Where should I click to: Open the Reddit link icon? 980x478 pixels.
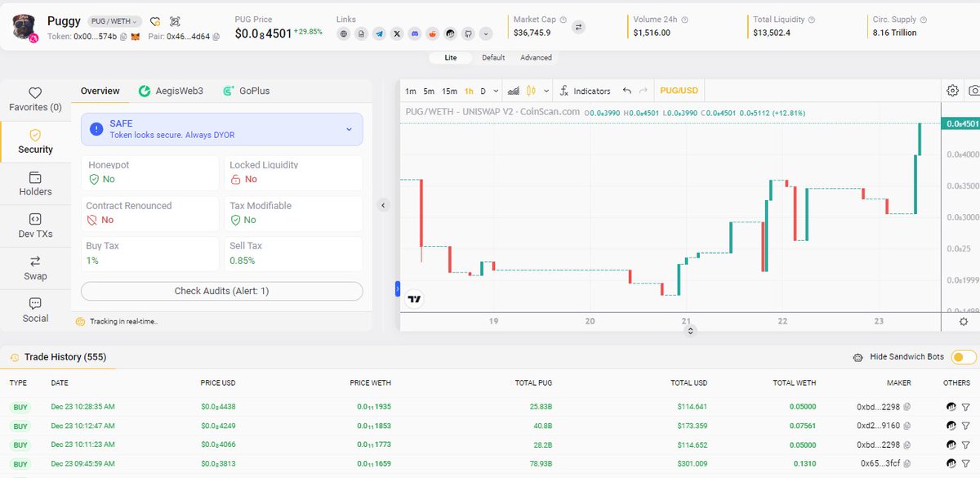pyautogui.click(x=433, y=34)
